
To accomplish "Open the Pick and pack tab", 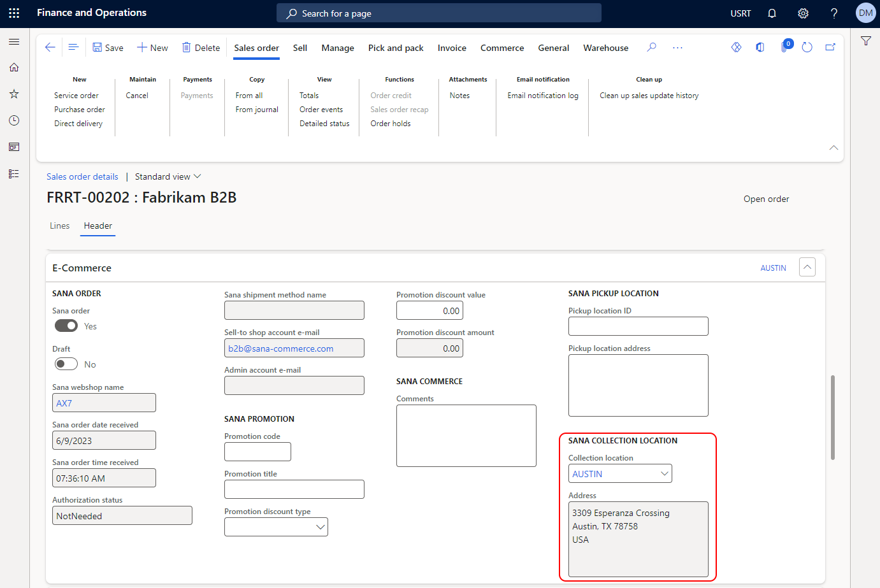I will [x=396, y=48].
